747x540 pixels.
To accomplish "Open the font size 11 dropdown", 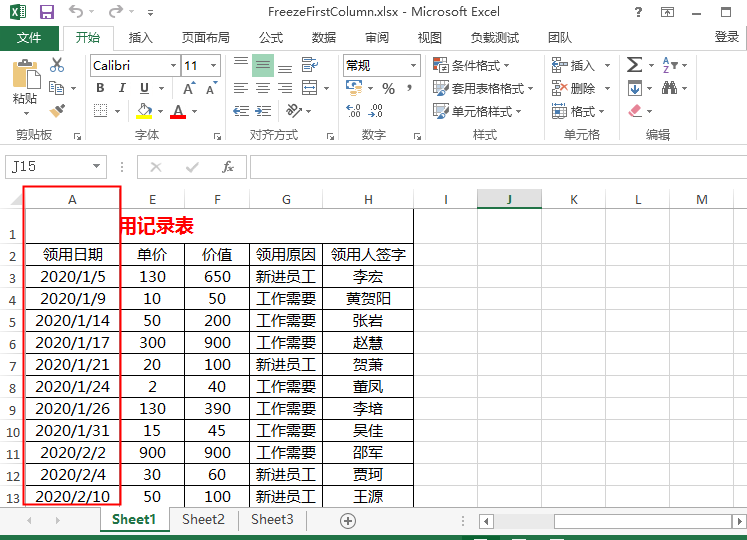I will [x=213, y=65].
